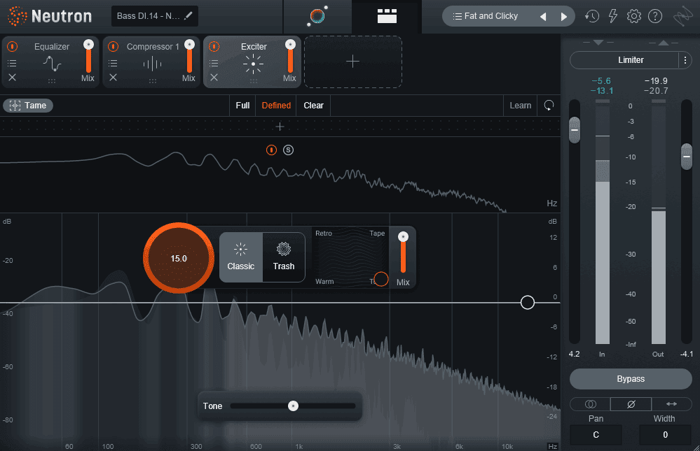This screenshot has width=700, height=451.
Task: Click the input gain fader handle
Action: [575, 130]
